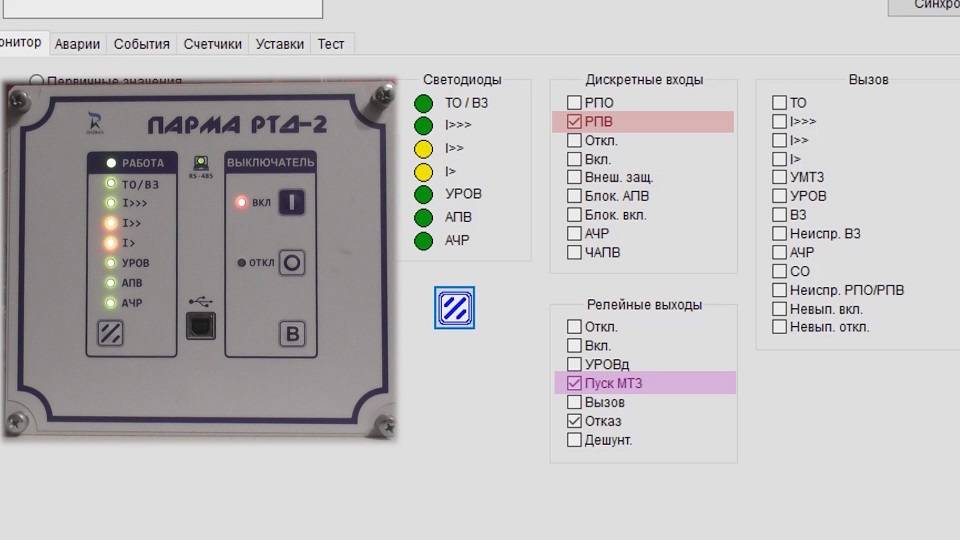The image size is (960, 540).
Task: Click the ОТКЛ 'O' button on device image
Action: tap(292, 263)
